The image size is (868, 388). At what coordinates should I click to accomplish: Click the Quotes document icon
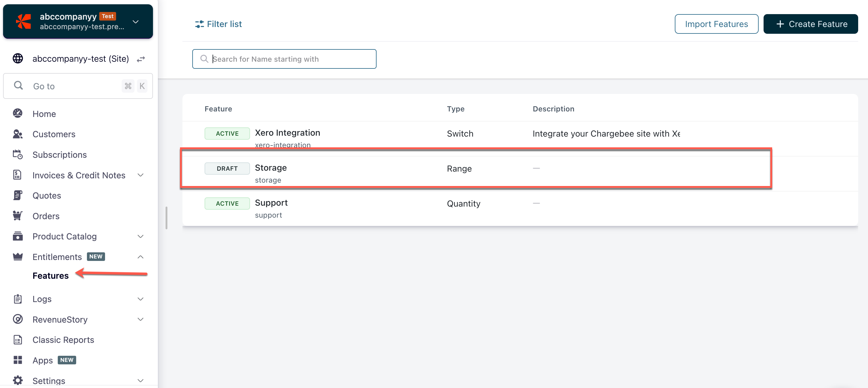[18, 195]
